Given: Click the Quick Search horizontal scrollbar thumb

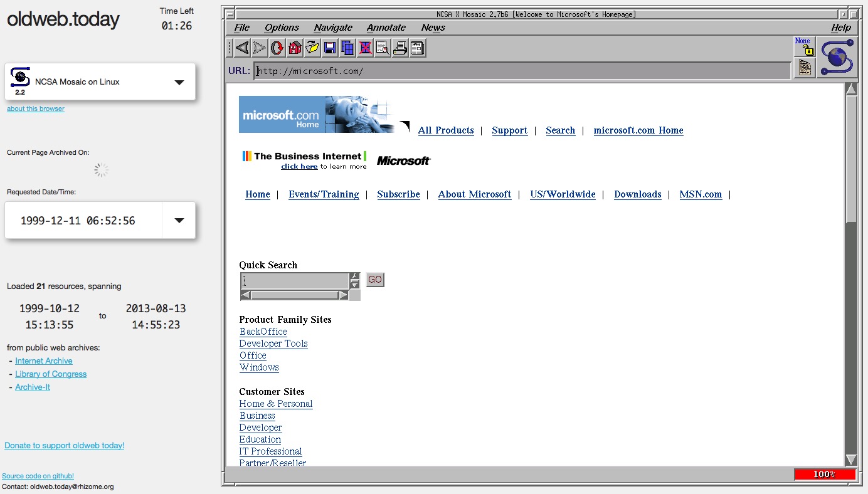Looking at the screenshot, I should (295, 295).
